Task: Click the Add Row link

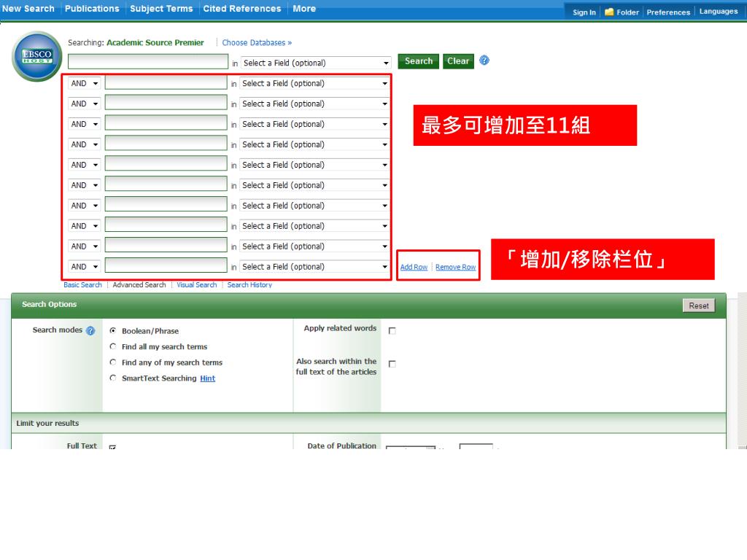Action: click(x=414, y=268)
